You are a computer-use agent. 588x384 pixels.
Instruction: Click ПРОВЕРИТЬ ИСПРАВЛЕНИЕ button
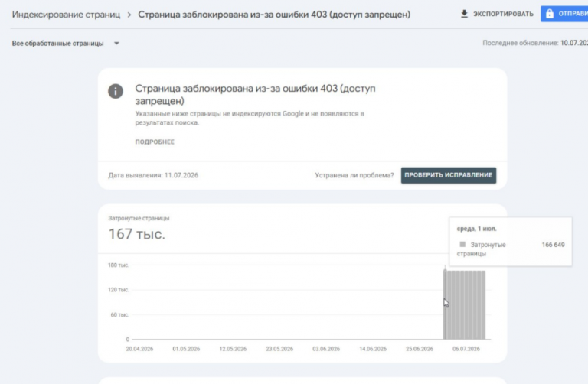click(448, 175)
